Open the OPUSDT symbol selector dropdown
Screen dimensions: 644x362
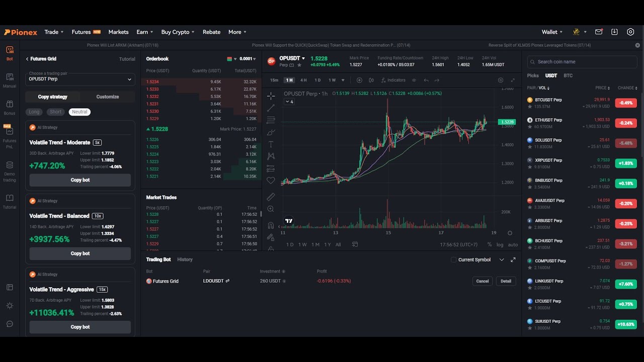[x=292, y=58]
